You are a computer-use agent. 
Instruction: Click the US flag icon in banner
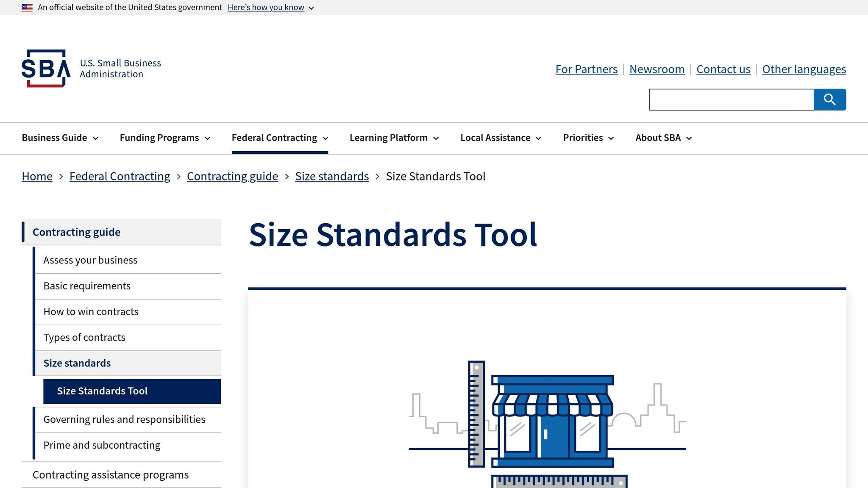click(28, 7)
